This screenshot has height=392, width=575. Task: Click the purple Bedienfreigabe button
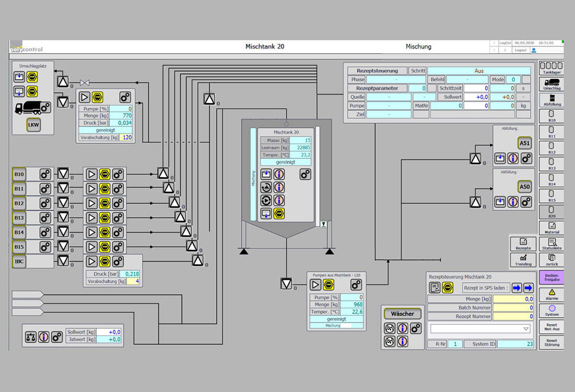[x=551, y=277]
